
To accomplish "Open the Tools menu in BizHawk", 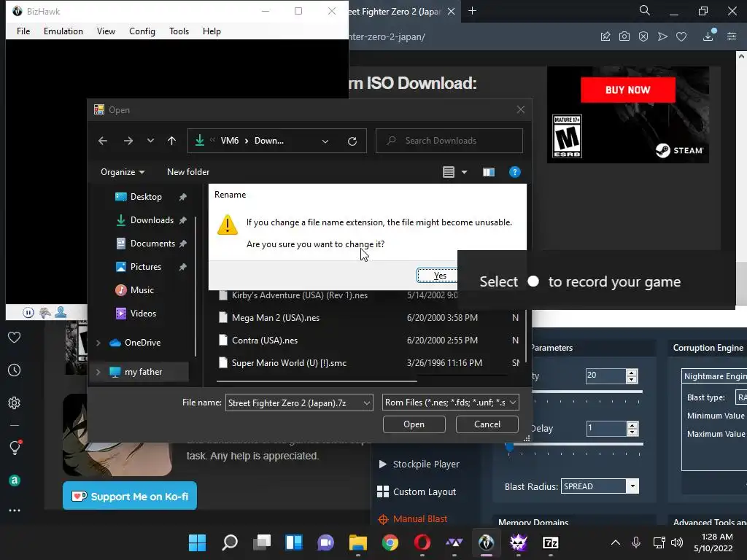I will tap(179, 31).
